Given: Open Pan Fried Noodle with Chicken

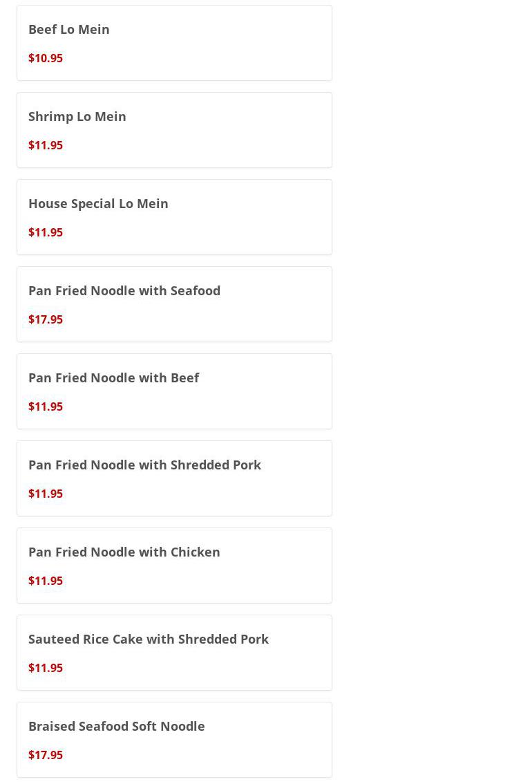Looking at the screenshot, I should (124, 552).
